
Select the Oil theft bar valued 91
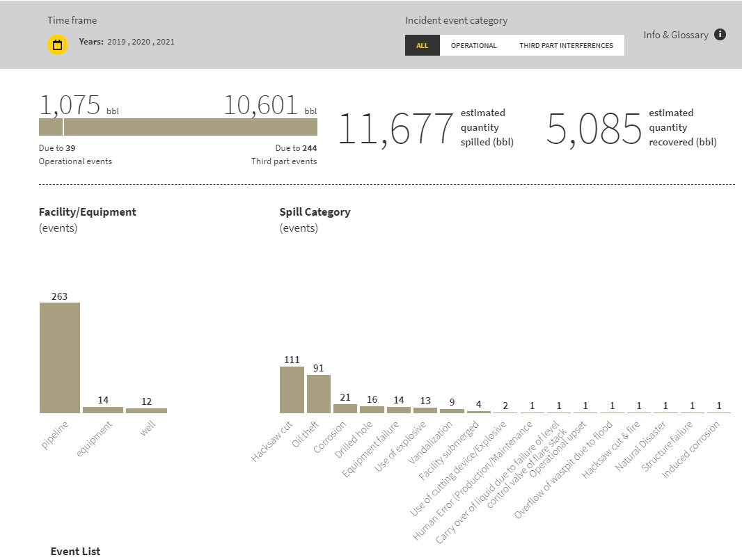click(319, 394)
